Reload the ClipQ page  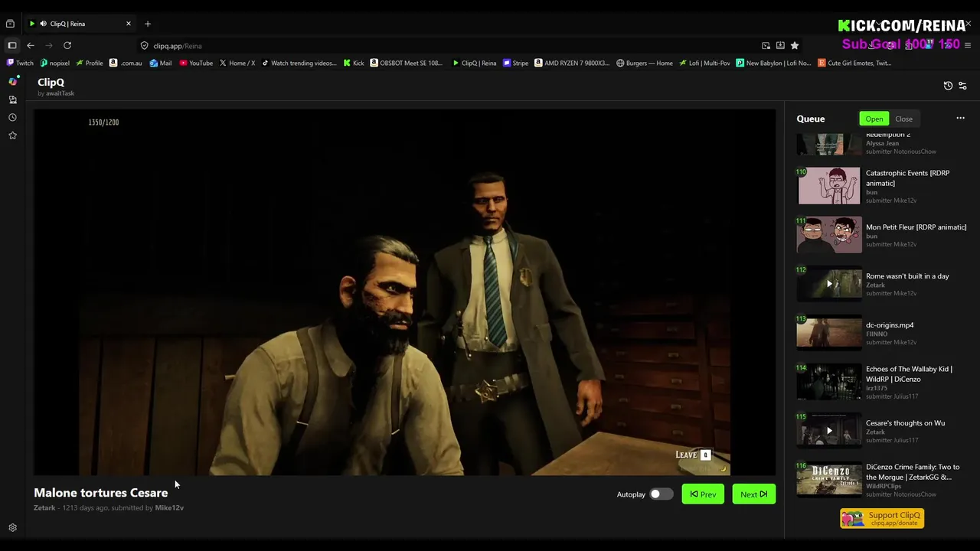[67, 45]
